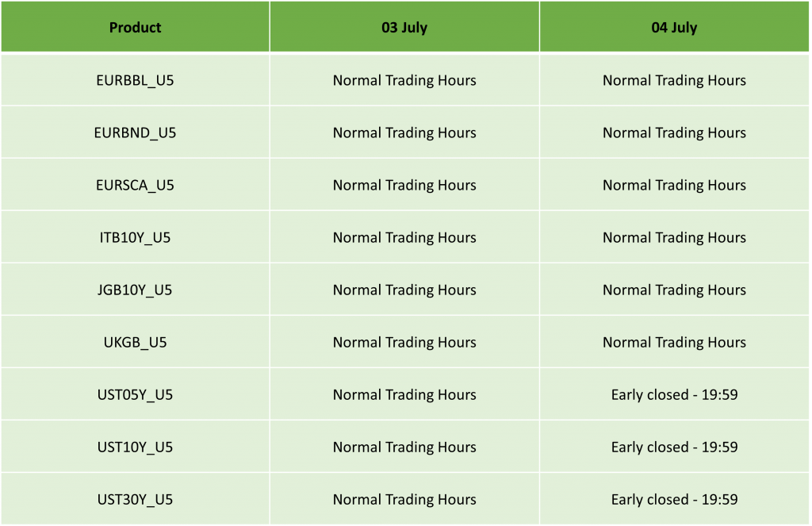
Task: Select EURBBL_U5 03 July trading hours cell
Action: pos(404,80)
